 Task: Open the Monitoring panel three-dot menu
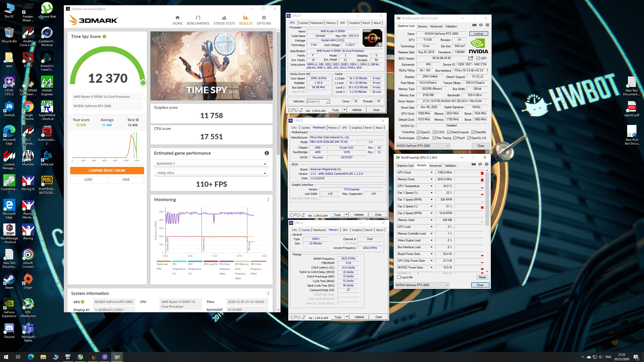pyautogui.click(x=268, y=200)
